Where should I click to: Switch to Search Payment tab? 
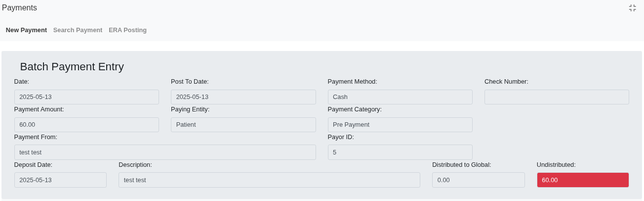78,30
